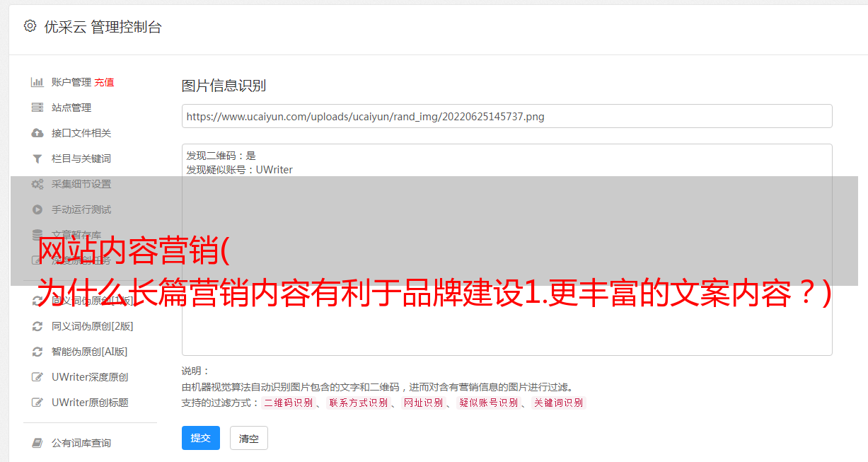Click the 图片信息识别 heading

tap(224, 86)
